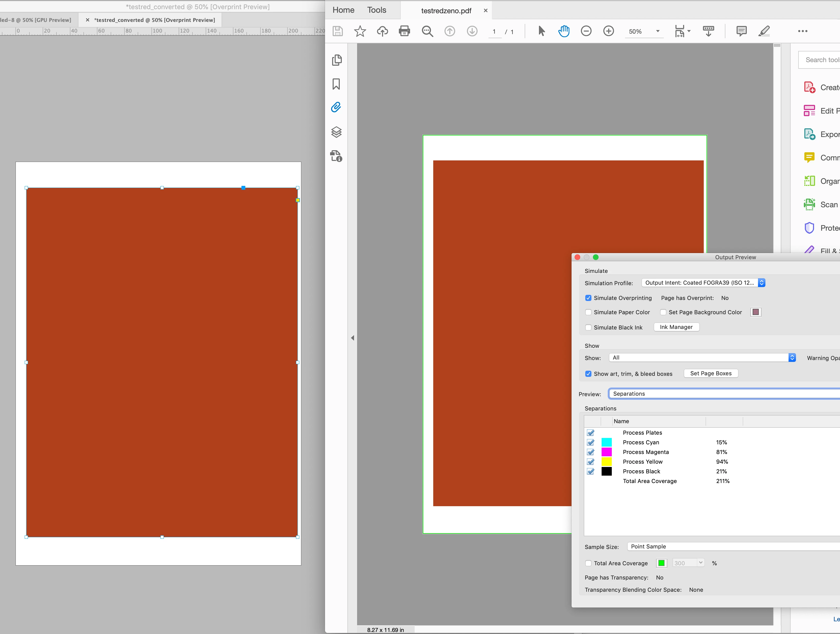Select the Hand pan tool
The height and width of the screenshot is (634, 840).
click(564, 31)
